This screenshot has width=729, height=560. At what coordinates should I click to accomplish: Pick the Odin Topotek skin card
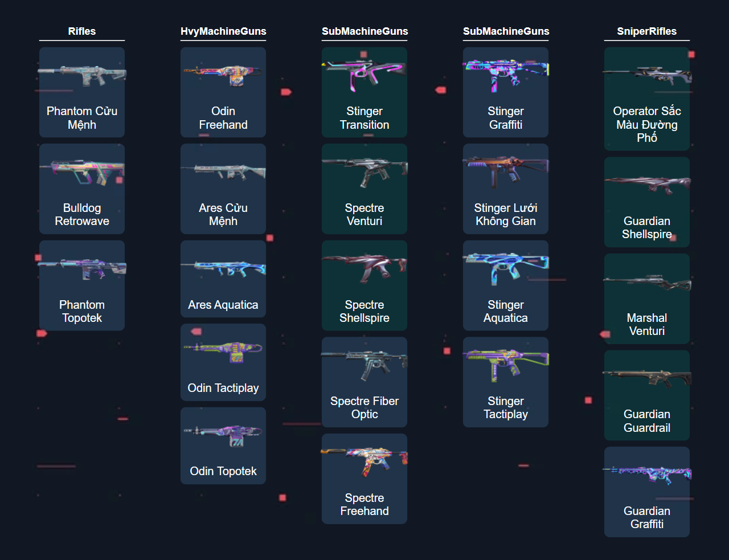(223, 445)
